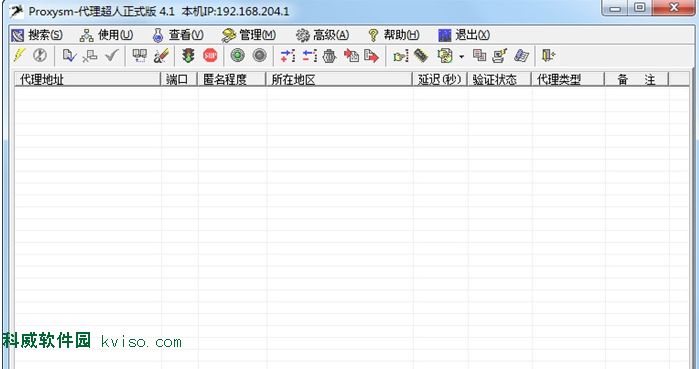This screenshot has height=369, width=699.
Task: Click the gray computer with X icon
Action: [x=90, y=56]
